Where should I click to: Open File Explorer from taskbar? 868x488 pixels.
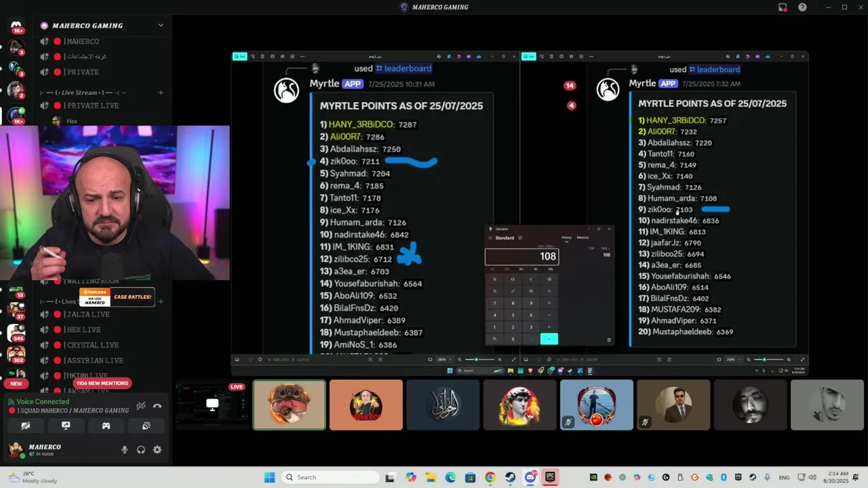pos(431,477)
